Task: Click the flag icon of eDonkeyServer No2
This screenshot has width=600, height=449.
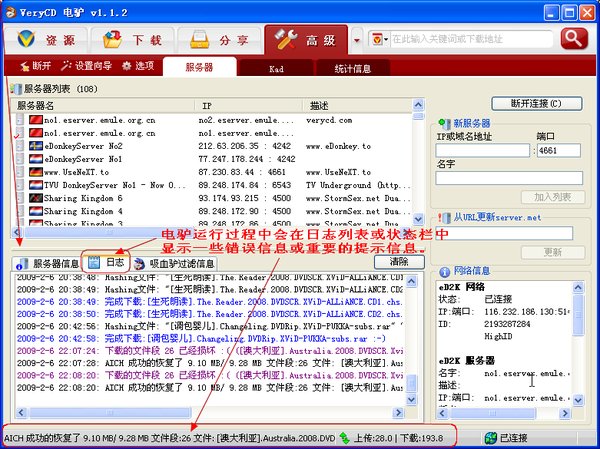Action: tap(36, 146)
